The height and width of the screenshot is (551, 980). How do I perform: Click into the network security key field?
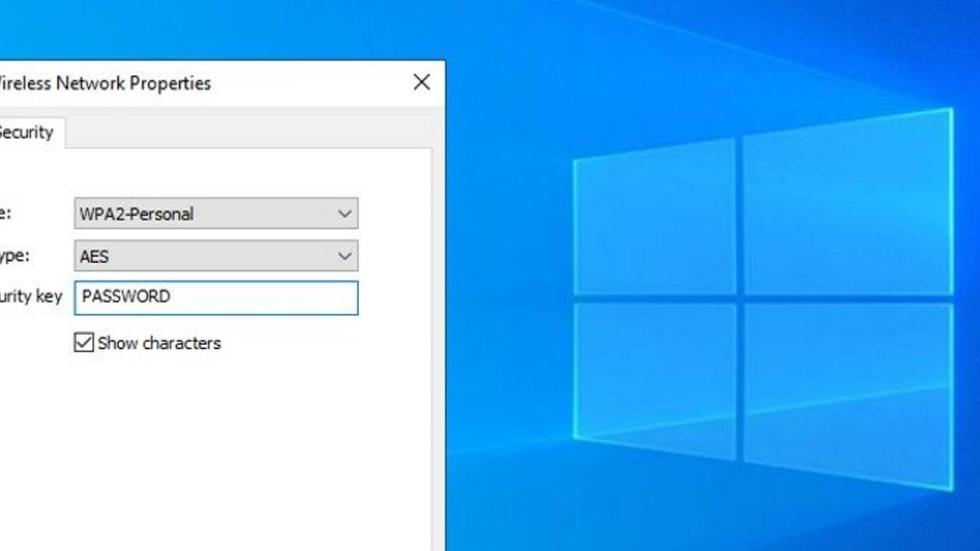point(216,298)
